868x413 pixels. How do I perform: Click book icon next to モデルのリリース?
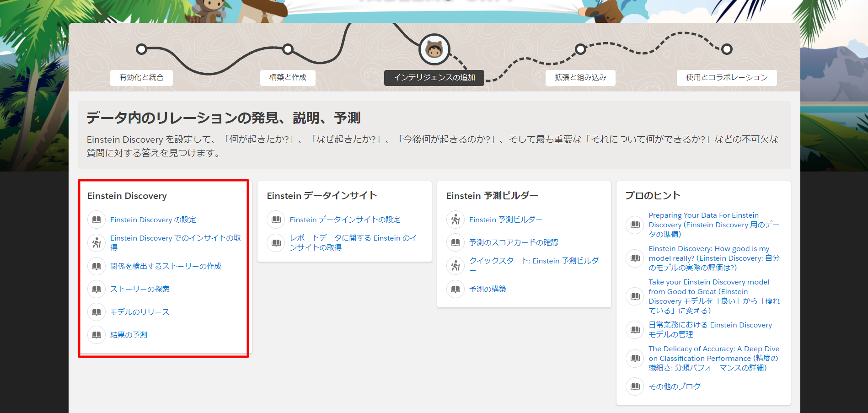coord(96,312)
